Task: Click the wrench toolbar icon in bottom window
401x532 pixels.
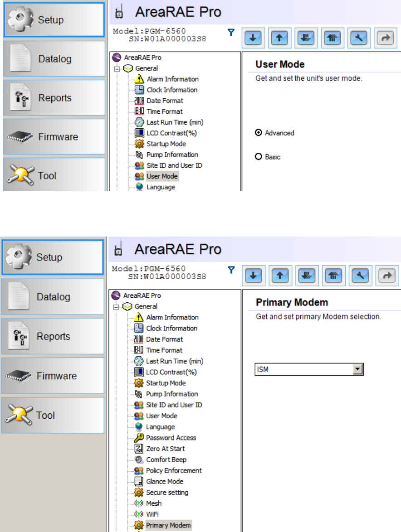Action: click(360, 276)
